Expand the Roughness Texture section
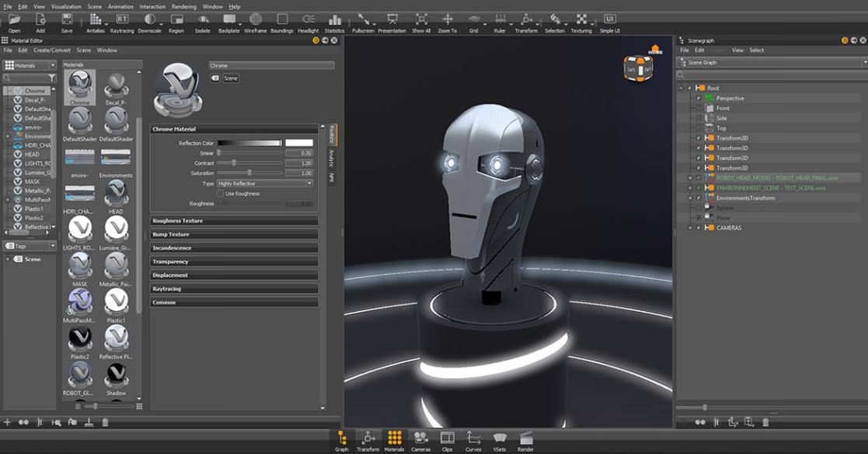Viewport: 868px width, 454px height. (x=234, y=220)
